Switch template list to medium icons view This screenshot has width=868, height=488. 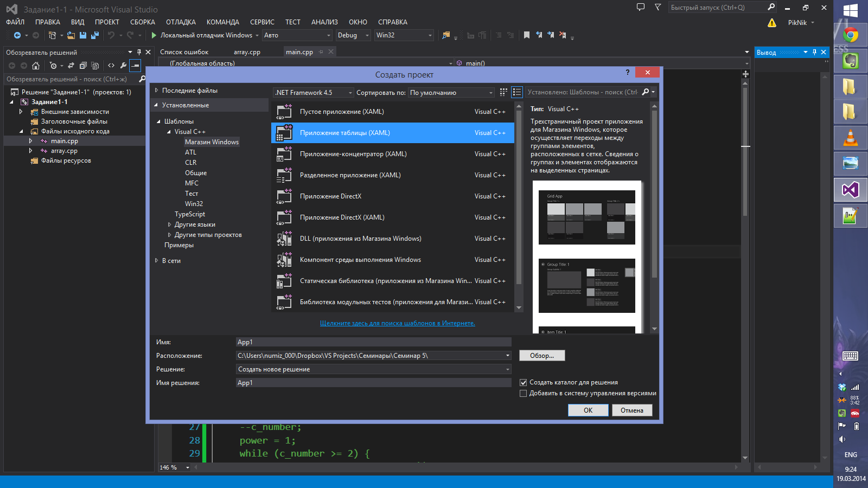(517, 92)
